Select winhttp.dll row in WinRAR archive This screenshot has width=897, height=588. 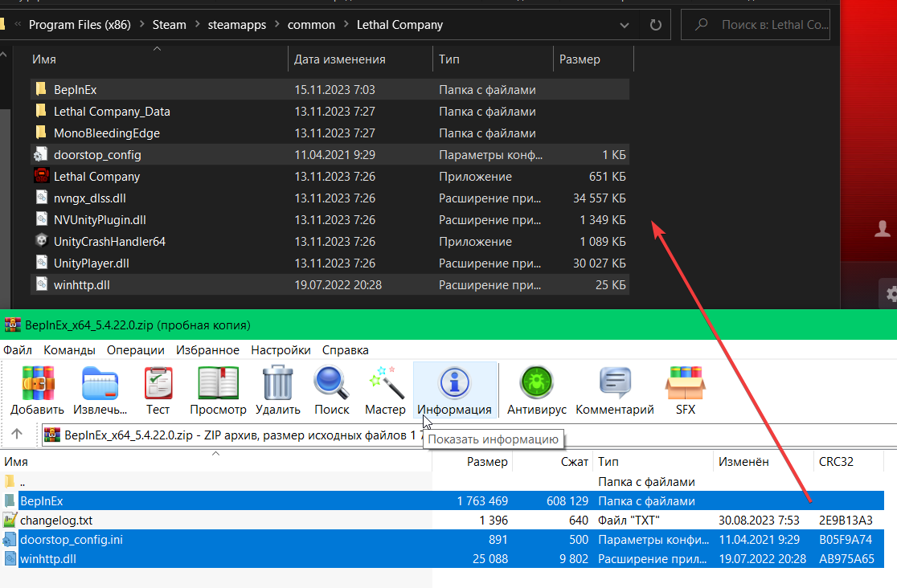pyautogui.click(x=443, y=559)
